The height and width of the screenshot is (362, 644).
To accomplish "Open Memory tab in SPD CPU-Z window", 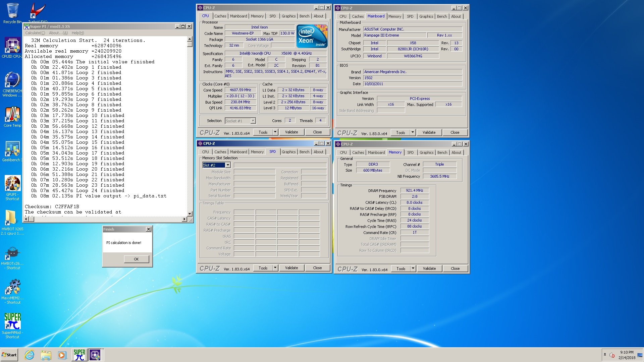I will coord(257,152).
